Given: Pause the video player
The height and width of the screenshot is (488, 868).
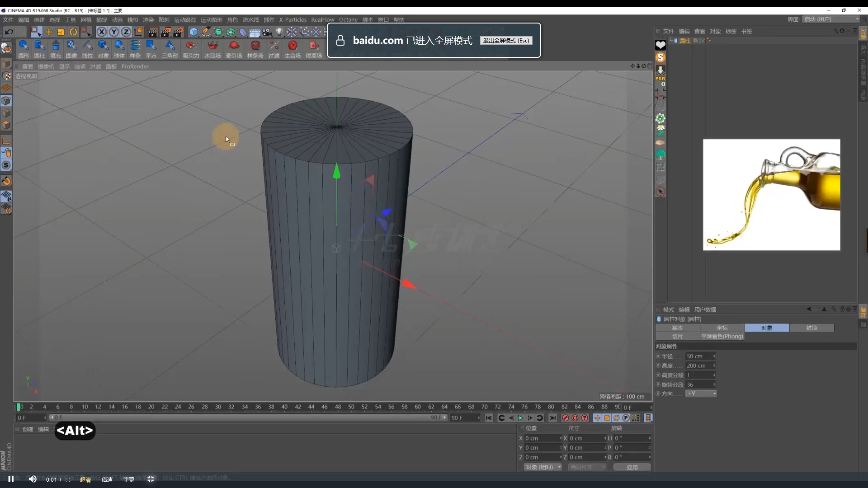Looking at the screenshot, I should point(11,479).
